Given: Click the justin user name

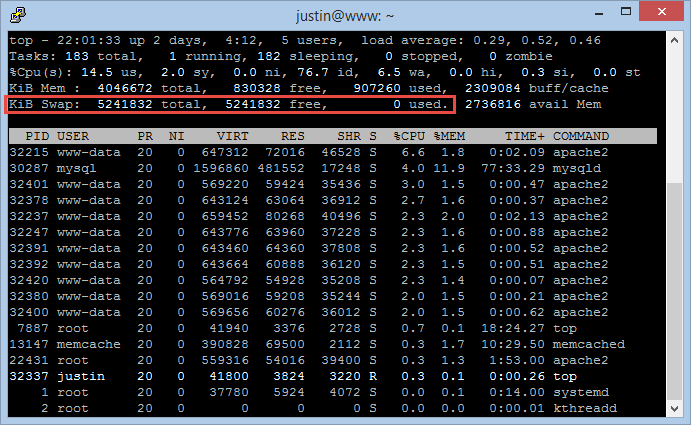Looking at the screenshot, I should tap(81, 377).
